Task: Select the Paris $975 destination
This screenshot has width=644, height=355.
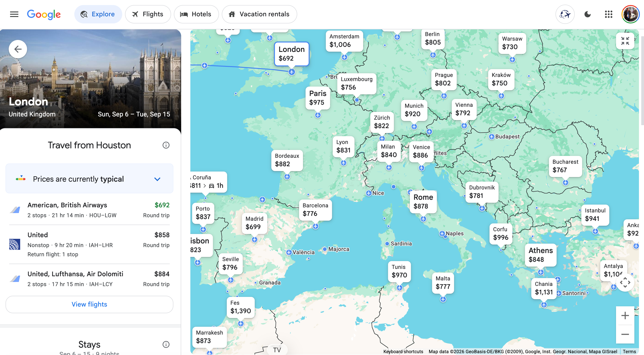Action: tap(317, 98)
